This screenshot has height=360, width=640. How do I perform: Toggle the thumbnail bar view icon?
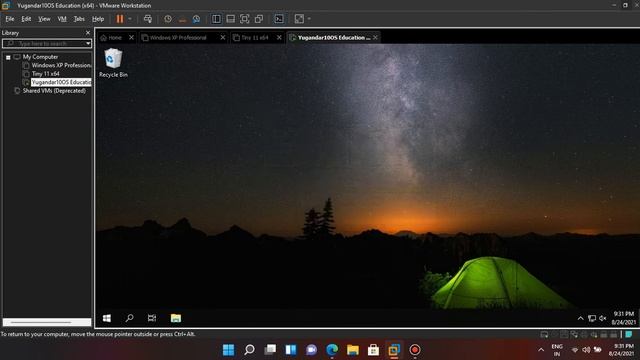click(230, 19)
